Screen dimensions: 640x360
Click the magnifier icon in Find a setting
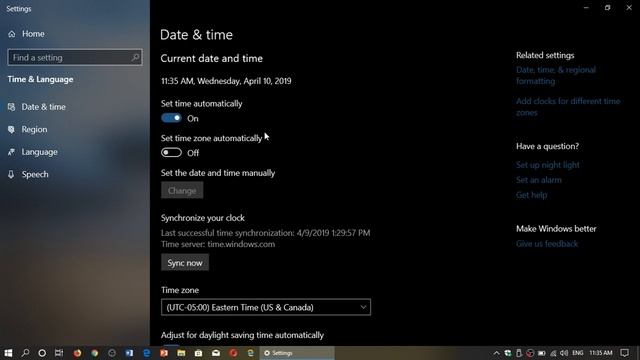point(135,58)
